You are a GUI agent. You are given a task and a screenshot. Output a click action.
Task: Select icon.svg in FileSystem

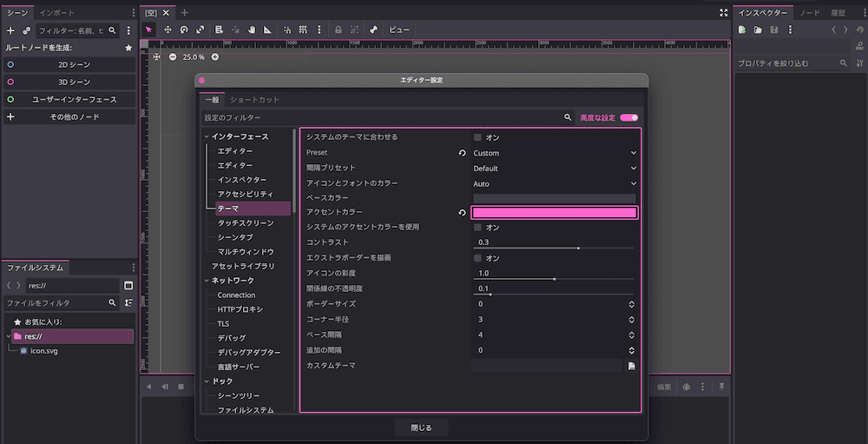(44, 351)
